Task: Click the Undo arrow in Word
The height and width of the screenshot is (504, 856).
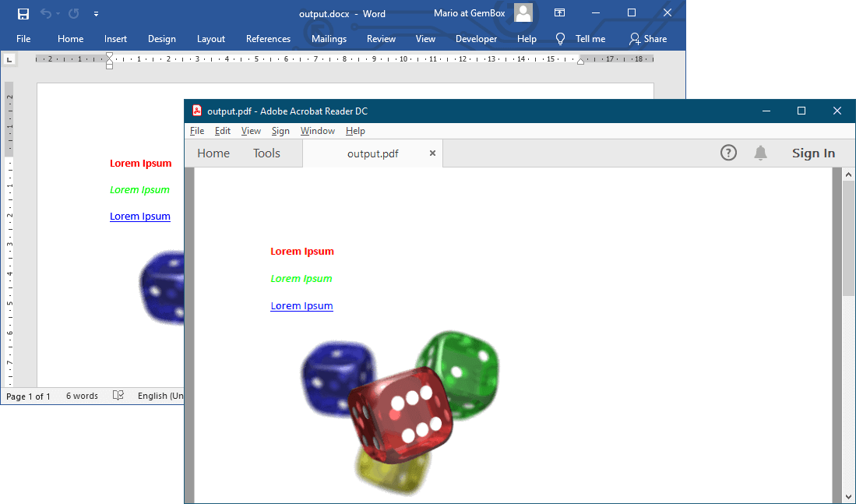Action: 46,13
